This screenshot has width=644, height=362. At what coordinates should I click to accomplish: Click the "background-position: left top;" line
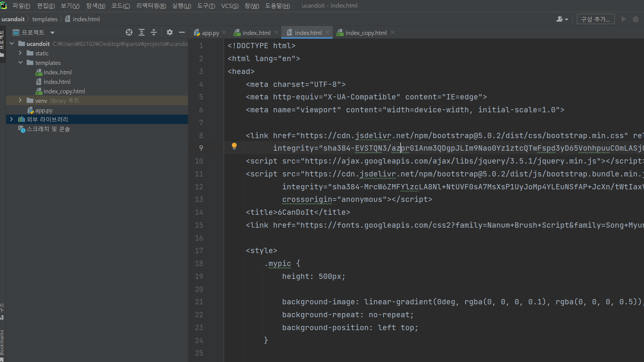tap(350, 327)
